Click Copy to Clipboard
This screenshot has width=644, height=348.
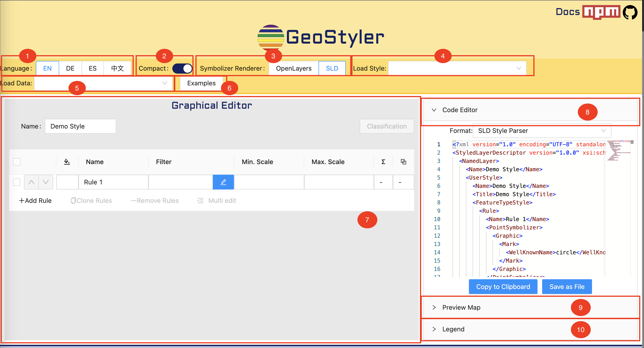(503, 287)
